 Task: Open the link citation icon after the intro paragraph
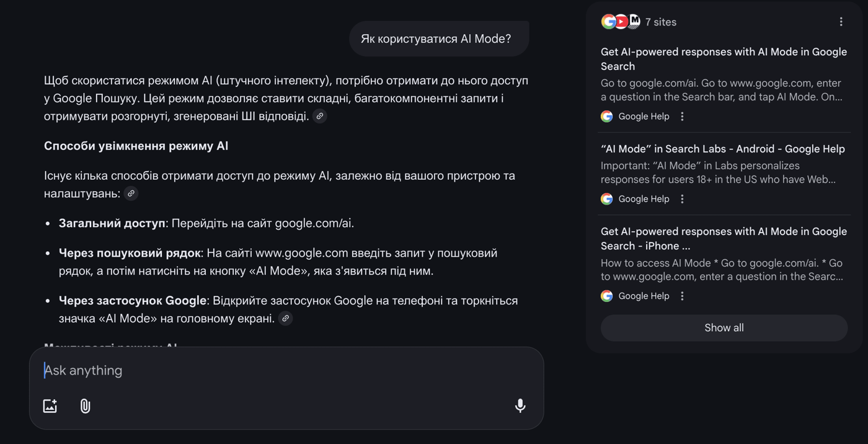319,116
